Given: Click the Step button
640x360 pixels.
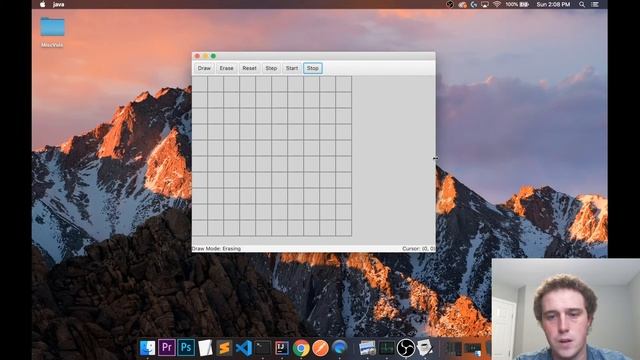Looking at the screenshot, I should (x=271, y=68).
